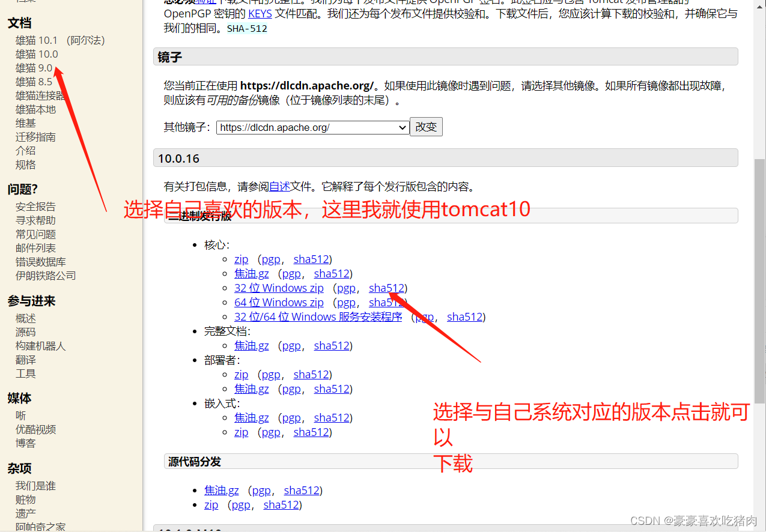The width and height of the screenshot is (766, 532).
Task: Open sha512 for 源代码分发 焦油.gz
Action: tap(302, 491)
